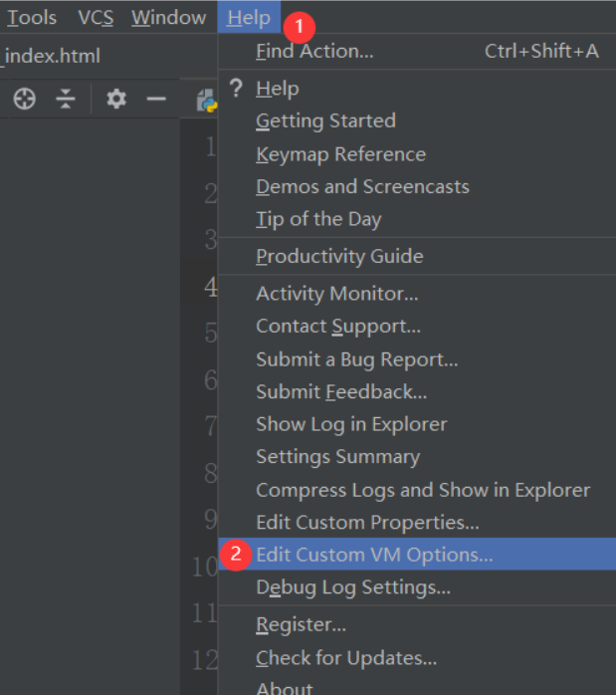Click Tip of the Day
The width and height of the screenshot is (616, 695).
point(318,219)
